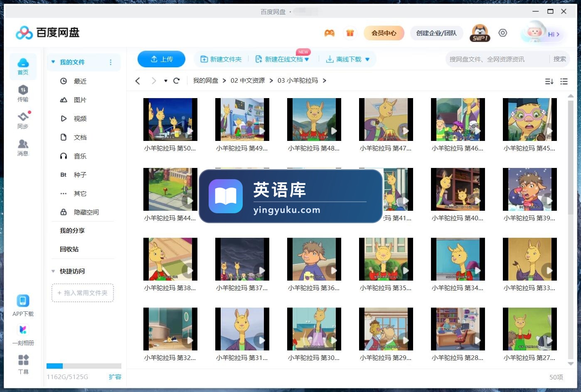Click the APP下载 icon
Screen dimensions: 581x392
(23, 306)
